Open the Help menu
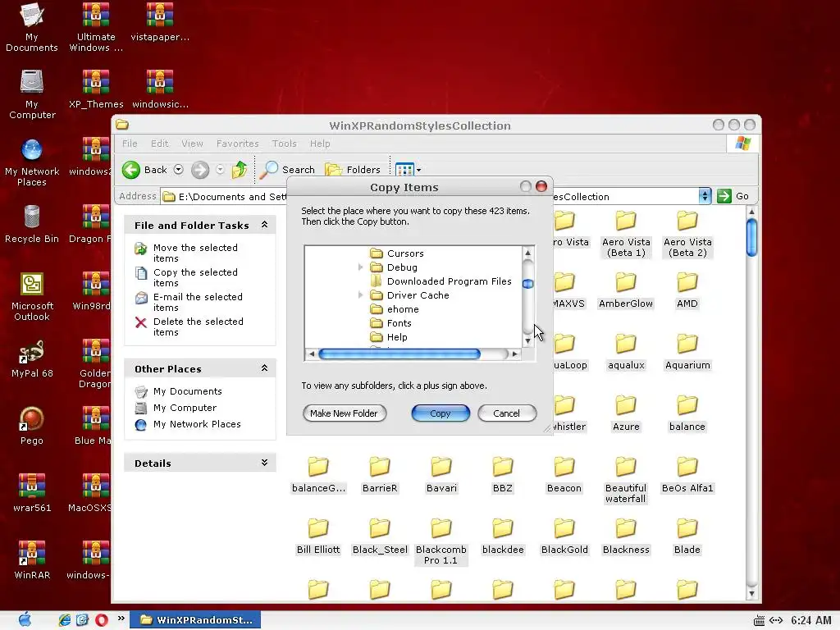The height and width of the screenshot is (630, 840). pyautogui.click(x=320, y=144)
